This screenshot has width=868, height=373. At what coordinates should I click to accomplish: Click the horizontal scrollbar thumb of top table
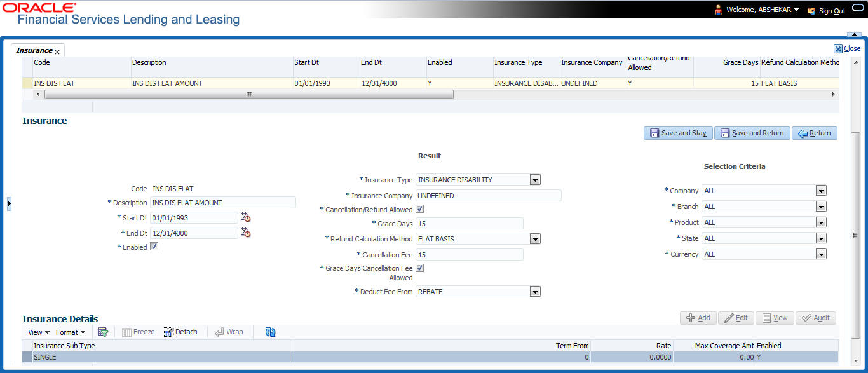248,94
